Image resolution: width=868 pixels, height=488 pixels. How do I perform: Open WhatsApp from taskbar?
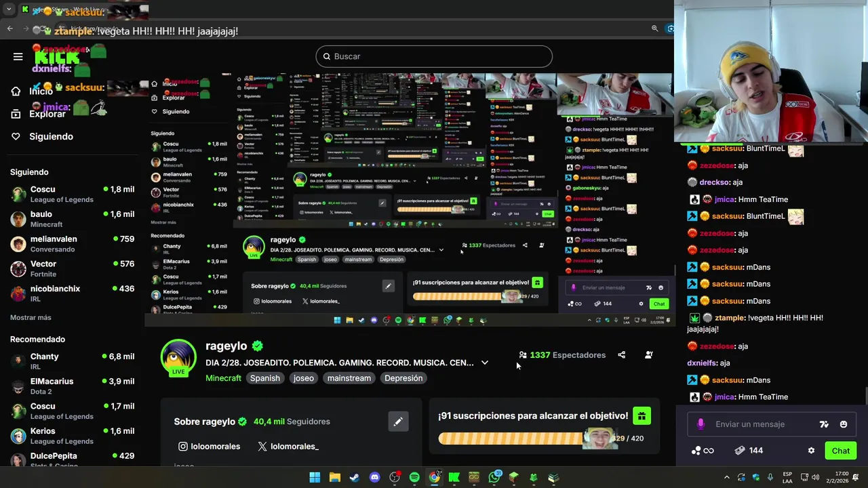pyautogui.click(x=494, y=477)
